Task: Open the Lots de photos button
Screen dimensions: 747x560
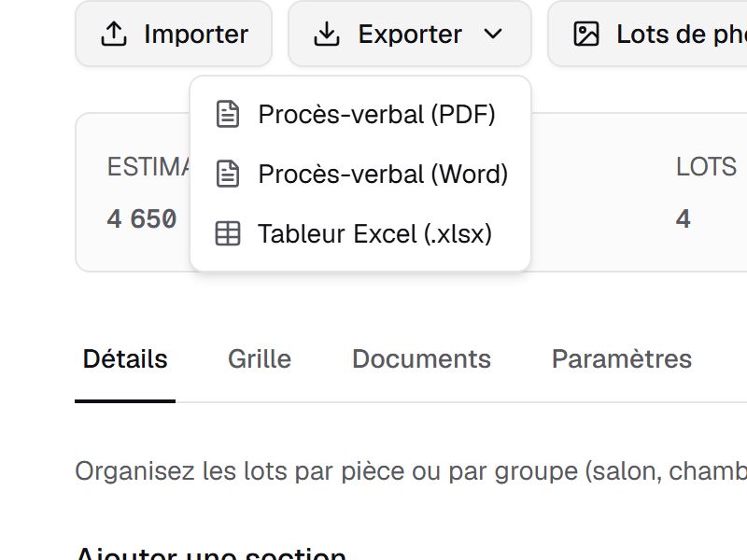Action: [x=648, y=34]
